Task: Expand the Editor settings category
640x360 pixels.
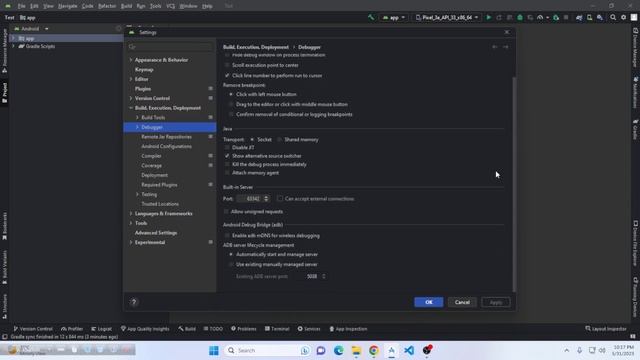Action: point(131,79)
